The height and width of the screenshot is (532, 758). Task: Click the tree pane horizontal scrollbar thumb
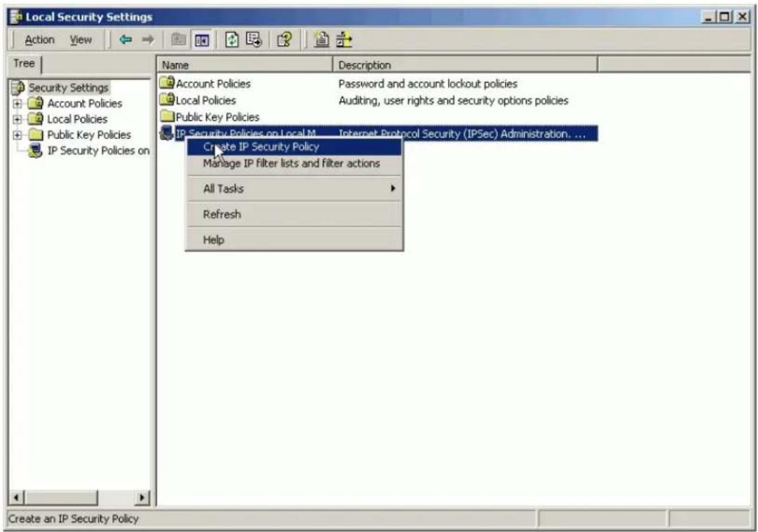point(61,497)
